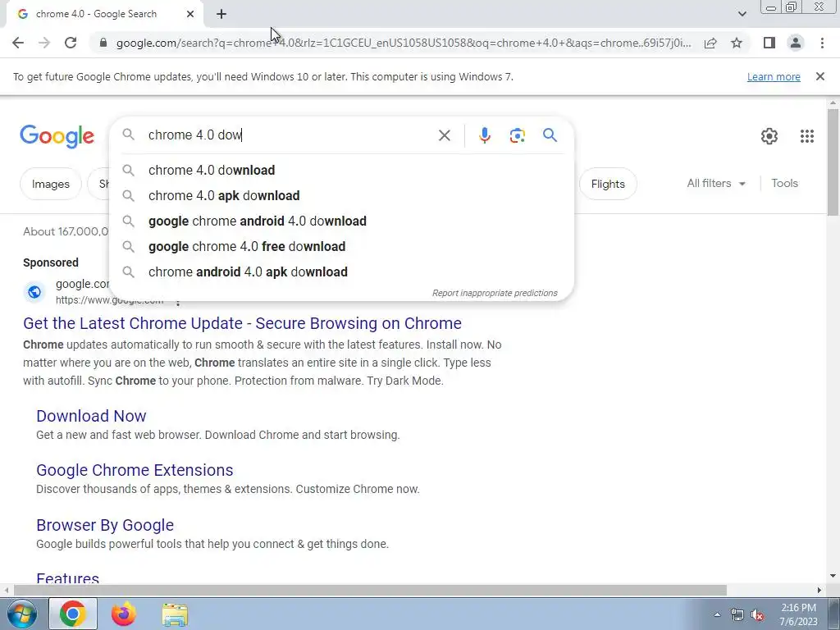Open Google quick settings gear

point(769,136)
